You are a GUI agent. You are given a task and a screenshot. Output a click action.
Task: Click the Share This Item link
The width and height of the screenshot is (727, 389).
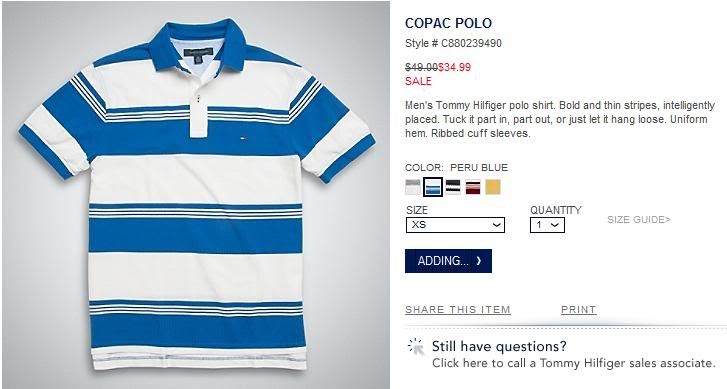pyautogui.click(x=458, y=310)
